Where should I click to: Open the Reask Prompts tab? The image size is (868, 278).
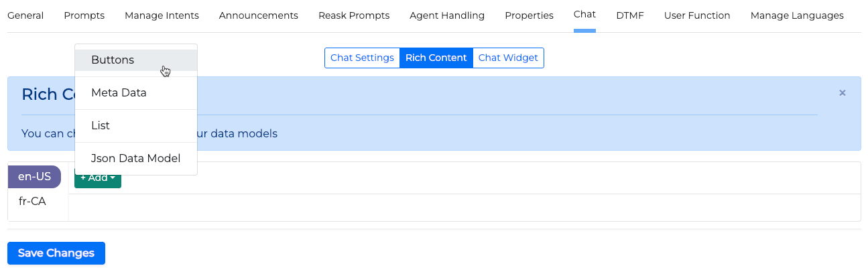[x=354, y=15]
